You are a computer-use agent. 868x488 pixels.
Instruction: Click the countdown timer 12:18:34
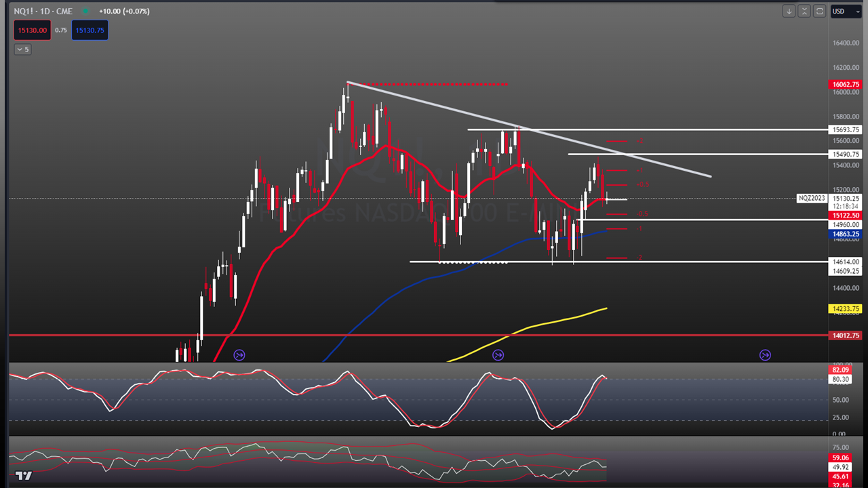[845, 206]
